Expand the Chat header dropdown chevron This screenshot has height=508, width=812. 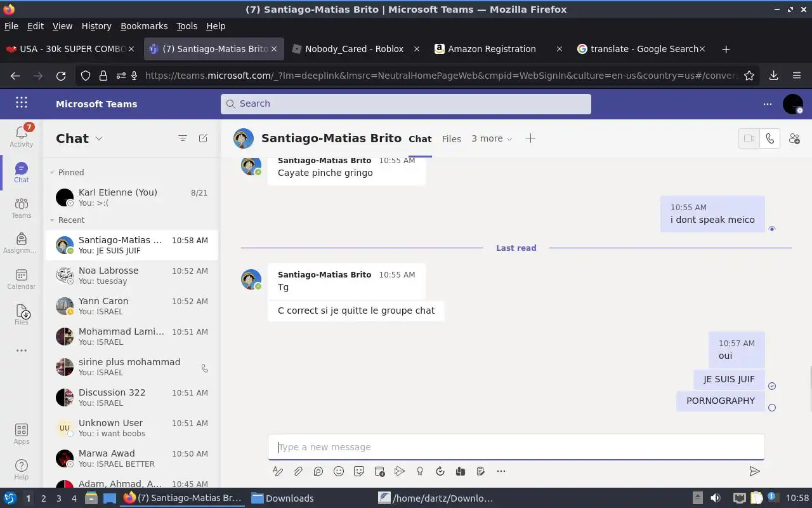point(99,138)
